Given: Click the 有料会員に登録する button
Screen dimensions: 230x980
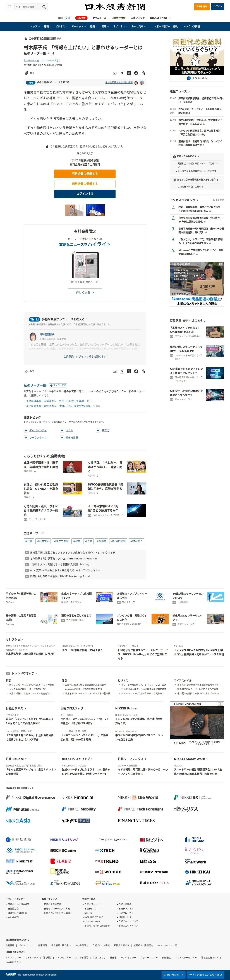Looking at the screenshot, I should [85, 174].
